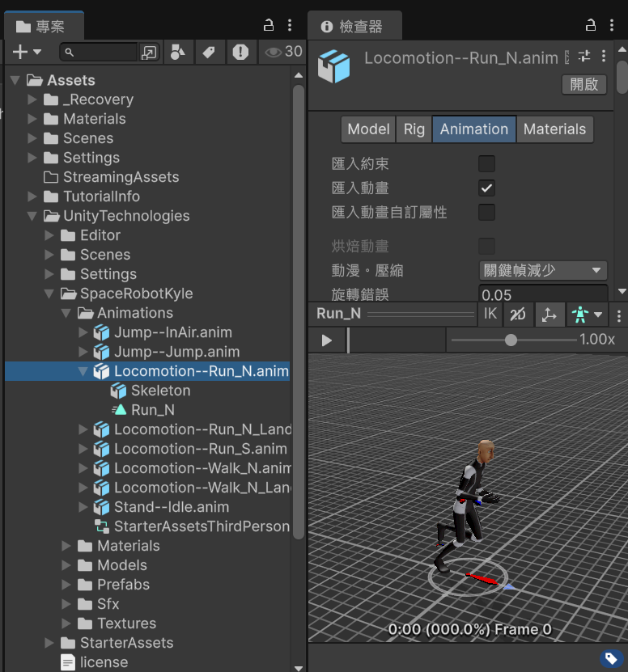This screenshot has height=672, width=628.
Task: Select the Run_N animation clip icon
Action: [x=119, y=410]
